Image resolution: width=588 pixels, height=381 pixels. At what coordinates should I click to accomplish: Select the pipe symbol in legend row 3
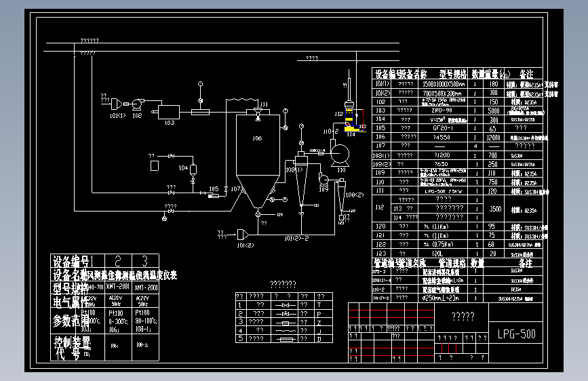tap(286, 323)
